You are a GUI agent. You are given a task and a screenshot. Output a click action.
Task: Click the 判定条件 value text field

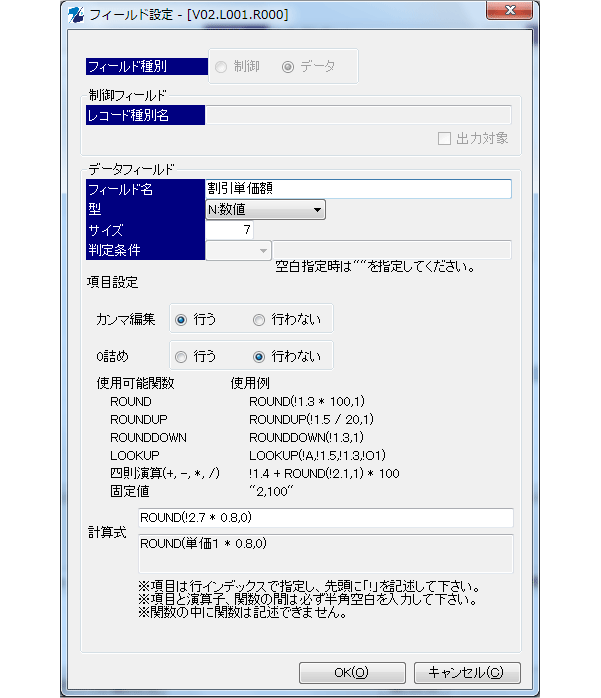(x=392, y=250)
